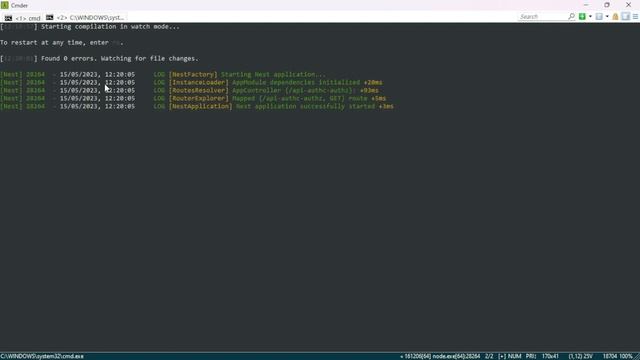
Task: Click the resize grip at status bar corner
Action: [x=637, y=357]
